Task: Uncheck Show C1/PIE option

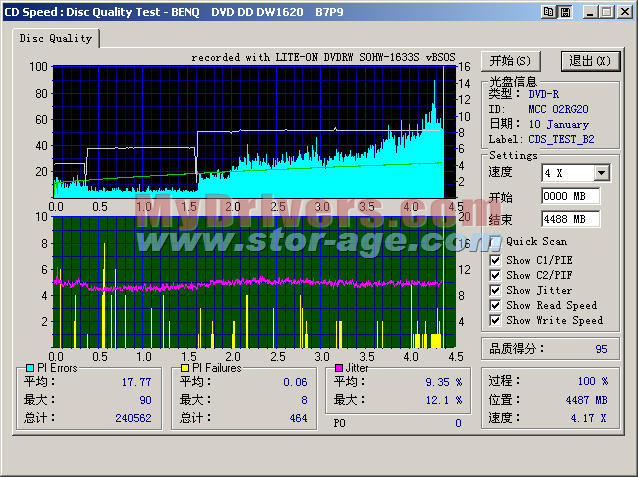Action: pos(496,260)
